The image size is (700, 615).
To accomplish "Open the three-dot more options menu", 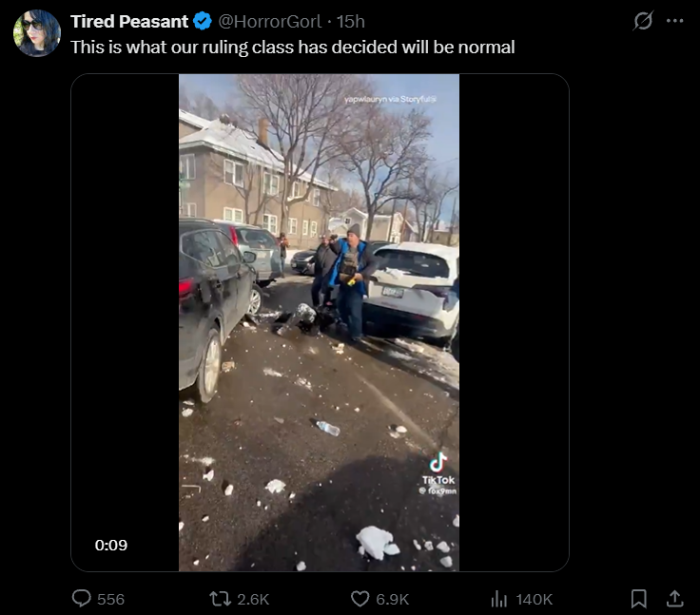I will click(674, 21).
